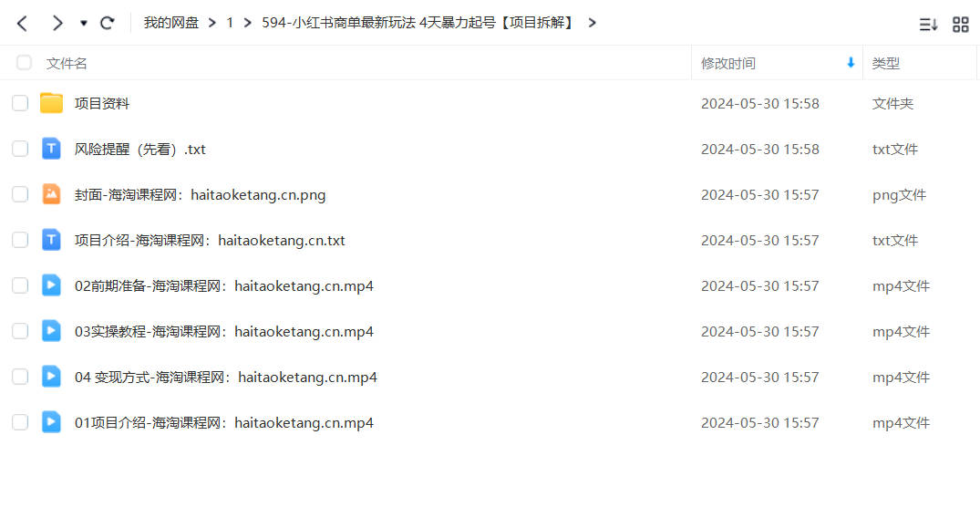Switch to grid view icon

point(961,25)
